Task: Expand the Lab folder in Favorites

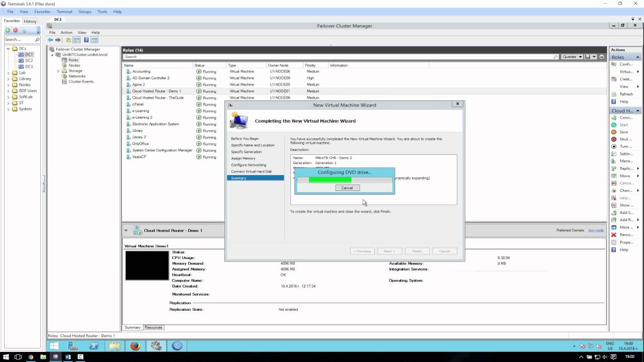Action: click(8, 73)
